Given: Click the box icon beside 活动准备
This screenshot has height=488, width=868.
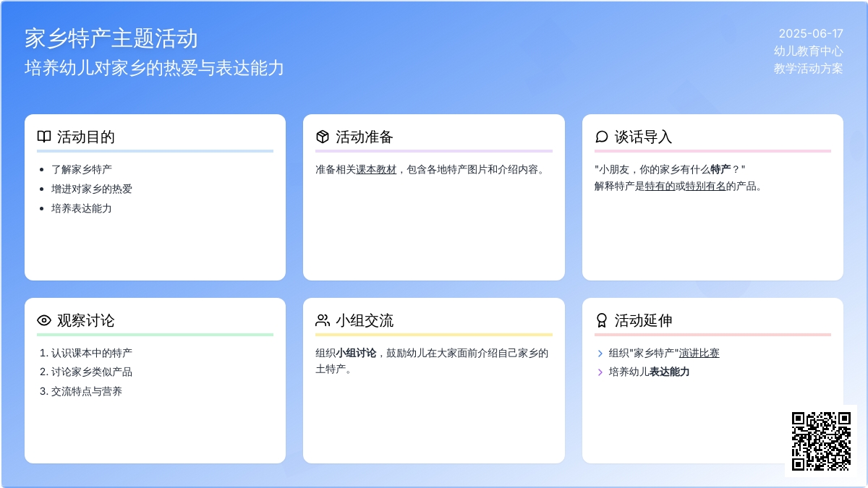Looking at the screenshot, I should (x=323, y=137).
